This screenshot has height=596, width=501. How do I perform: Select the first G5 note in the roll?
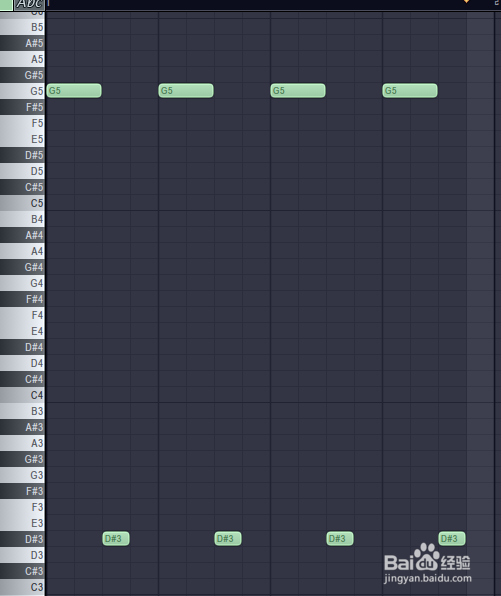point(74,91)
